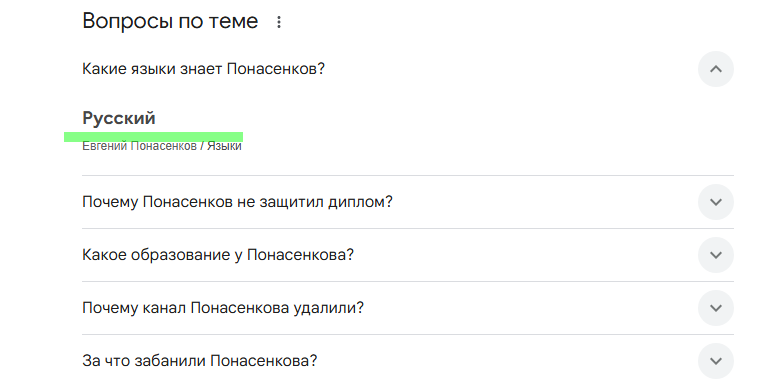Click divider line above За что забанили
The image size is (761, 382).
pyautogui.click(x=408, y=334)
